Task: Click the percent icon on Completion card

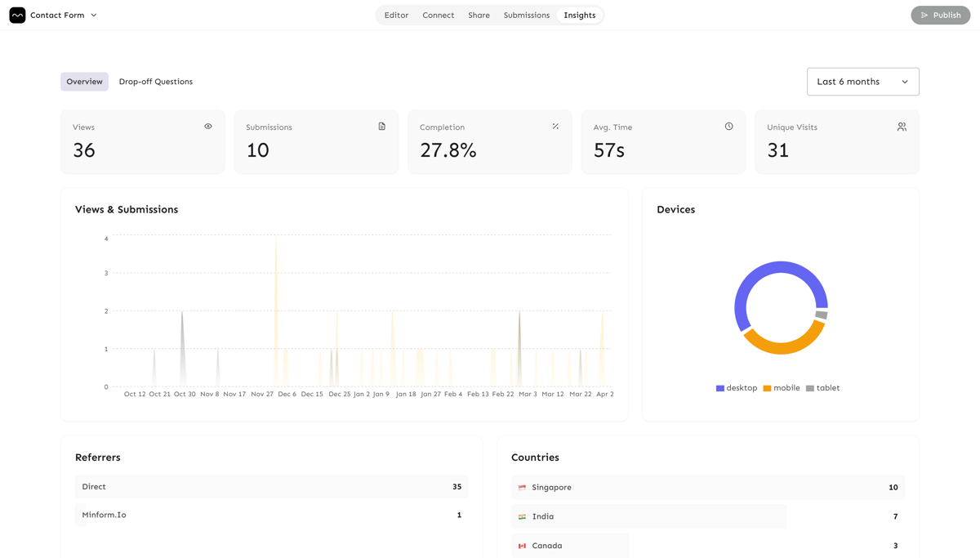Action: pos(555,127)
